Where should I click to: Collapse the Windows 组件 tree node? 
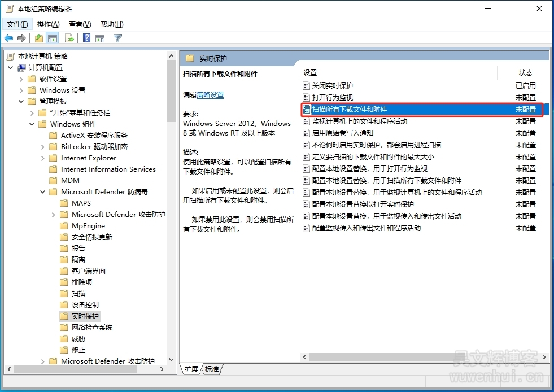coord(32,124)
